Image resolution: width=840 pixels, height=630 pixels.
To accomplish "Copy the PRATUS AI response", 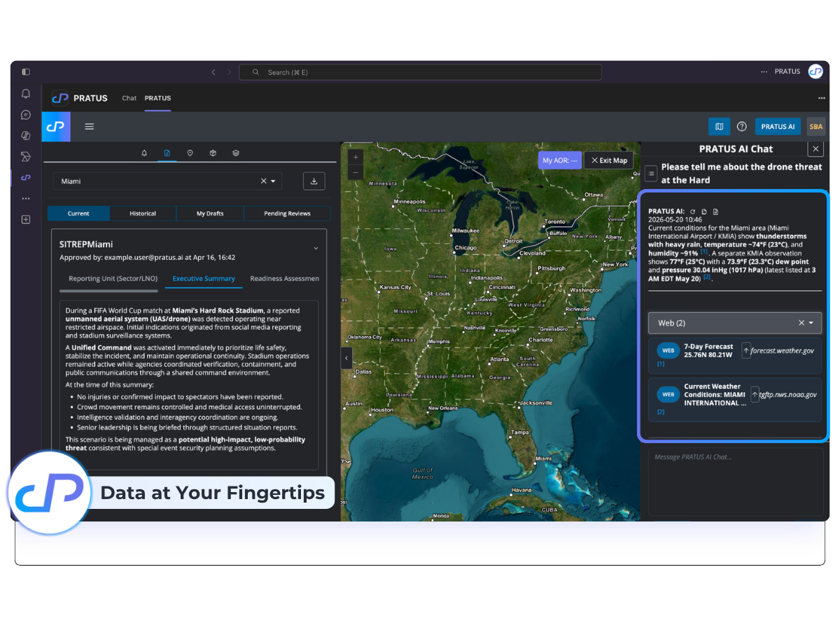I will [704, 211].
